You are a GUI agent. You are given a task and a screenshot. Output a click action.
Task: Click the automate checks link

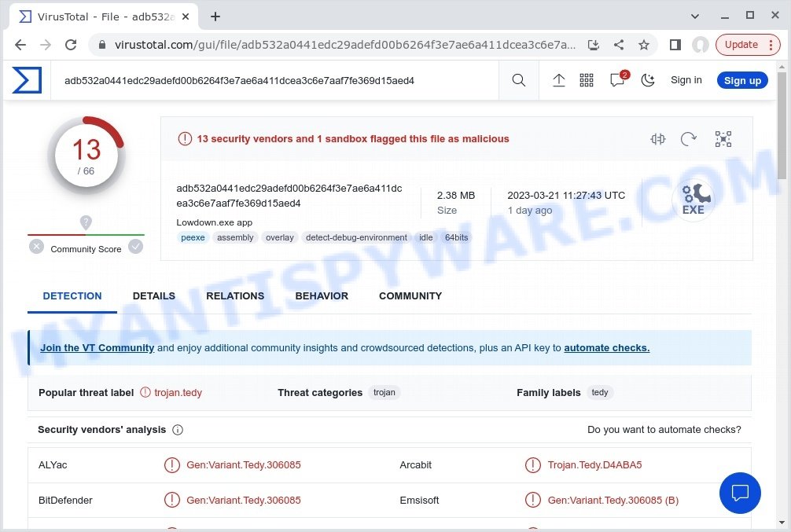[x=607, y=348]
